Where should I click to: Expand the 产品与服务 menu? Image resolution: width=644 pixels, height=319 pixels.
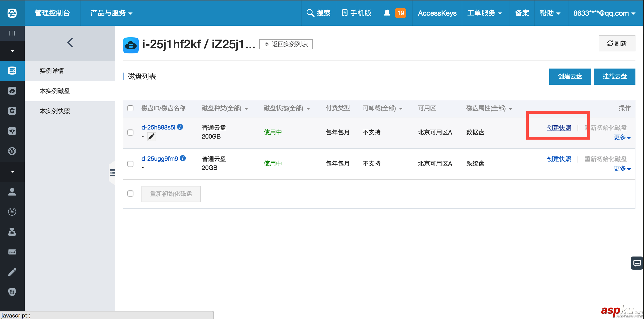111,13
